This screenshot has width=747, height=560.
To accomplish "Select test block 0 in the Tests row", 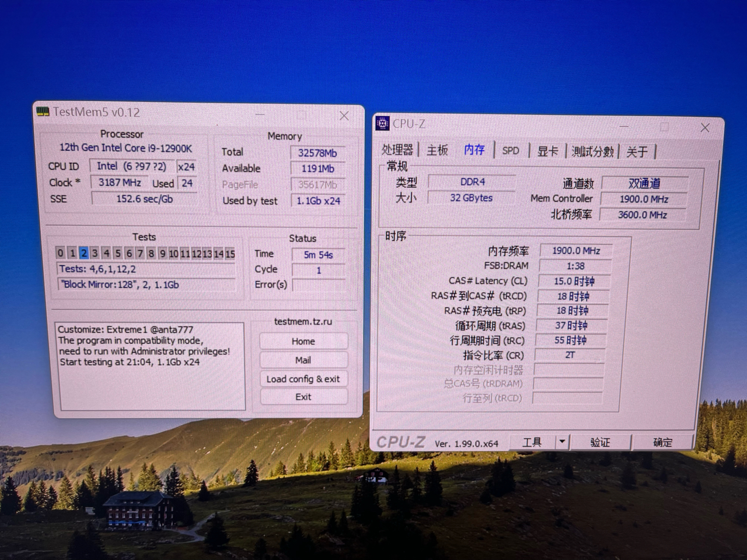I will tap(60, 253).
